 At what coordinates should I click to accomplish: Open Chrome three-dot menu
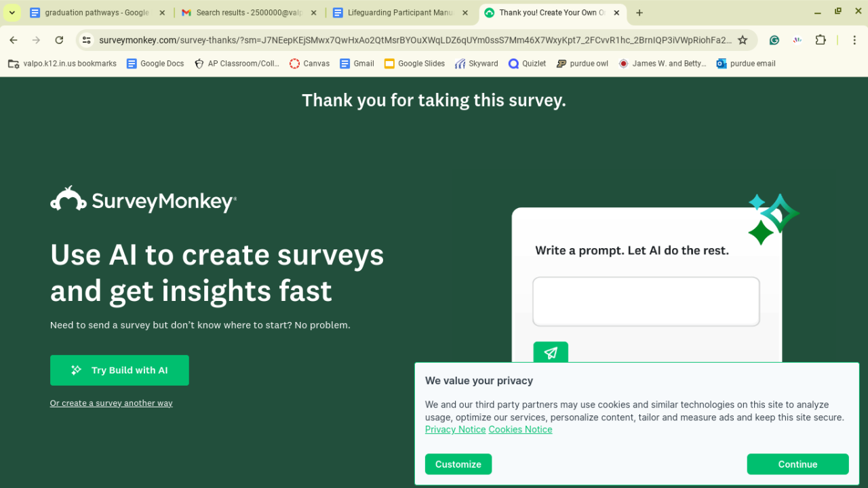(854, 40)
